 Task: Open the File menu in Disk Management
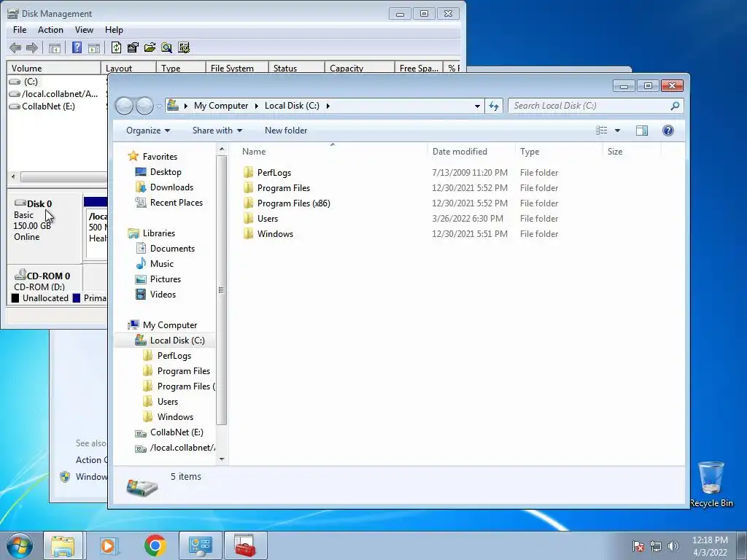[x=20, y=29]
